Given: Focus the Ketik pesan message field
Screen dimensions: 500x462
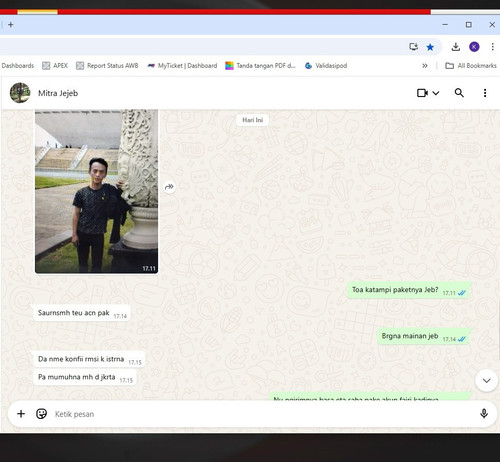Looking at the screenshot, I should tap(263, 414).
